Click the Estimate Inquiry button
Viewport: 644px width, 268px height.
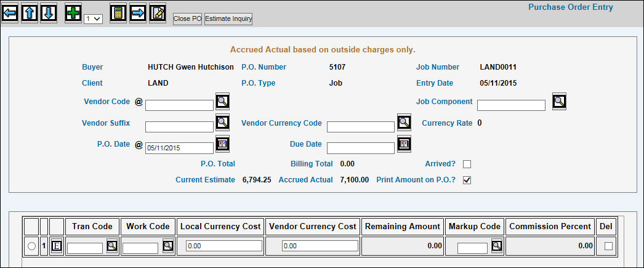click(228, 19)
